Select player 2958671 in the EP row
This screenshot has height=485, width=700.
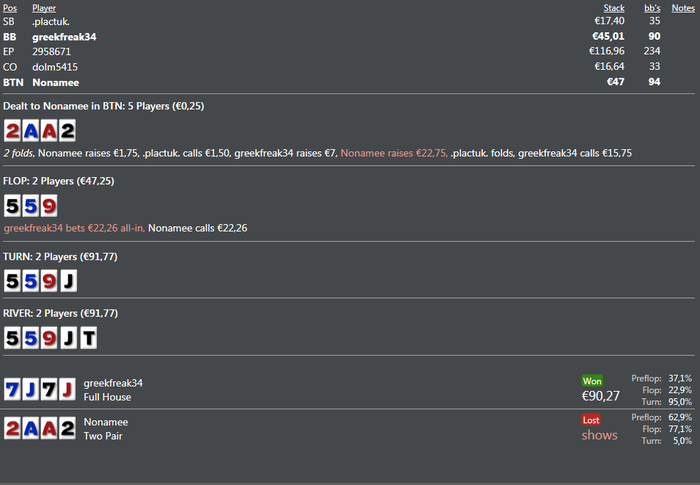point(52,51)
